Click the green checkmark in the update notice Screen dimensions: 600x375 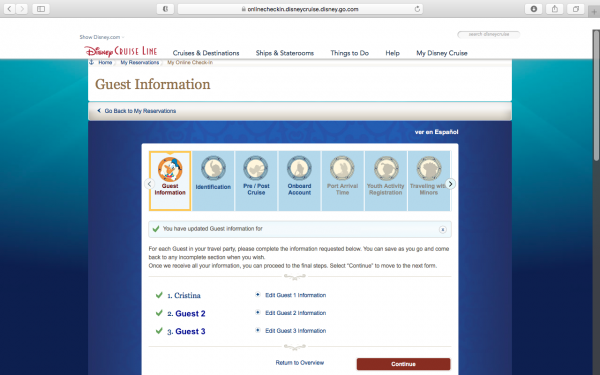coord(156,229)
